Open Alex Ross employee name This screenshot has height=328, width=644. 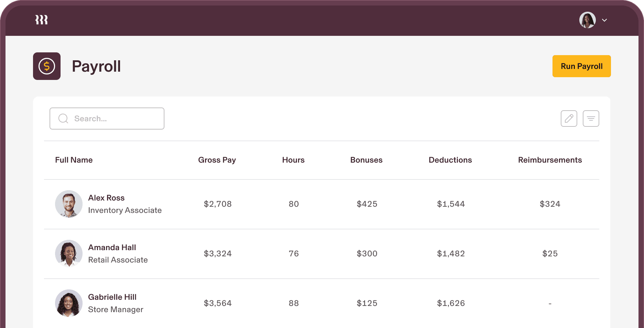pos(106,198)
